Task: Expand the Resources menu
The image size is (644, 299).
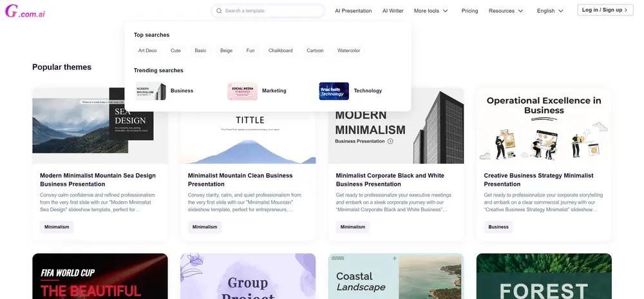Action: (x=506, y=11)
